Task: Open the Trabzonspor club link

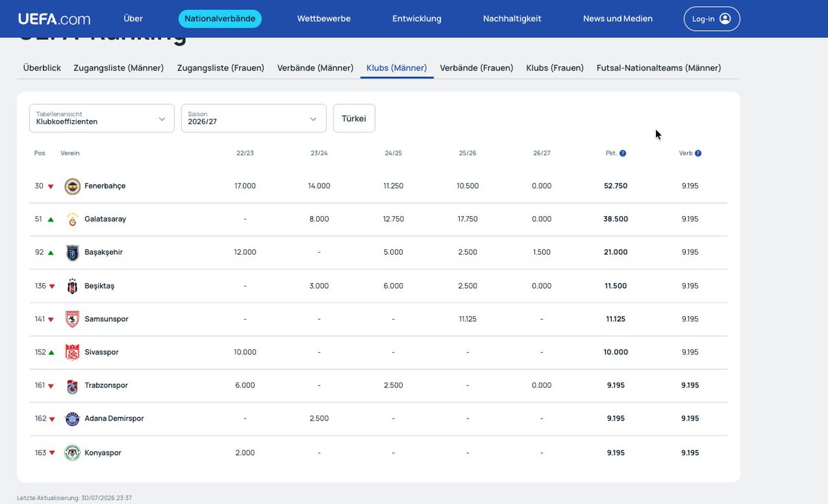Action: [106, 385]
